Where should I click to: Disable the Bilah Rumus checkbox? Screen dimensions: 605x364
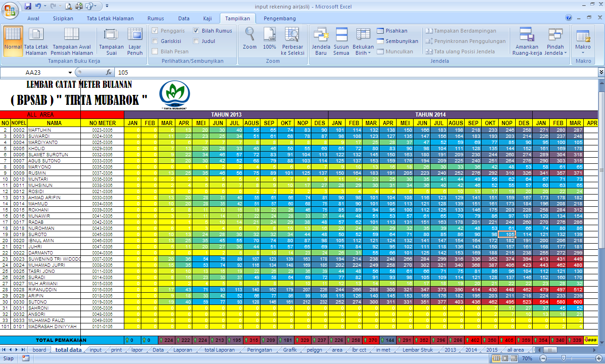196,30
